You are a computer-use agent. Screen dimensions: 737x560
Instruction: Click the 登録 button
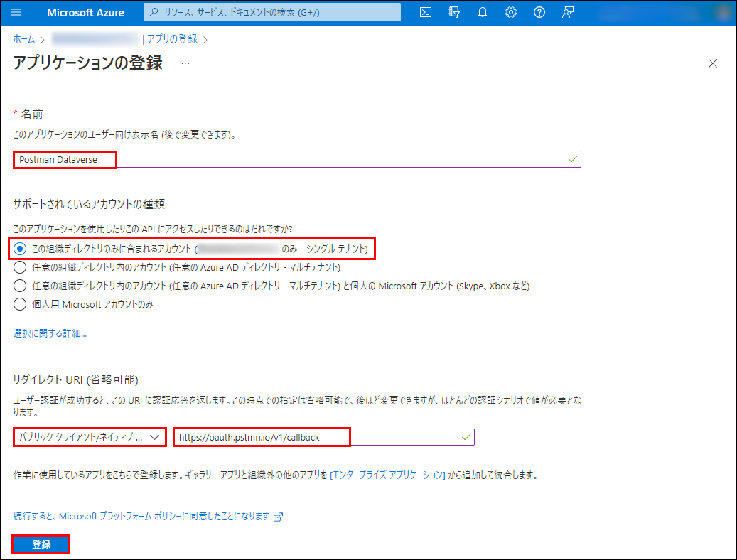41,544
